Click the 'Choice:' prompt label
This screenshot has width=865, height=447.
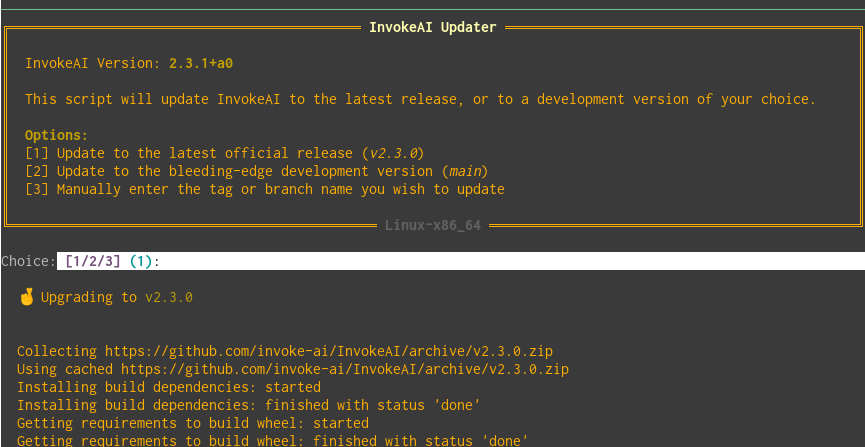(28, 261)
